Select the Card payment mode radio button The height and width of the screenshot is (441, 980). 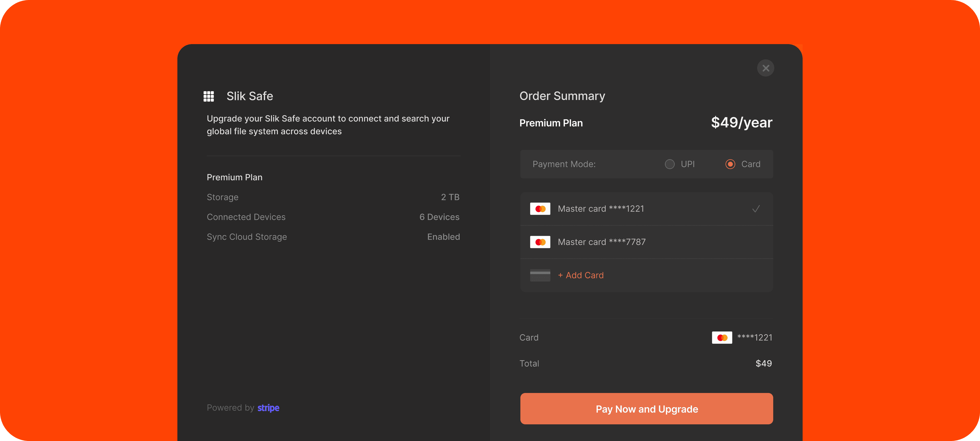[730, 164]
